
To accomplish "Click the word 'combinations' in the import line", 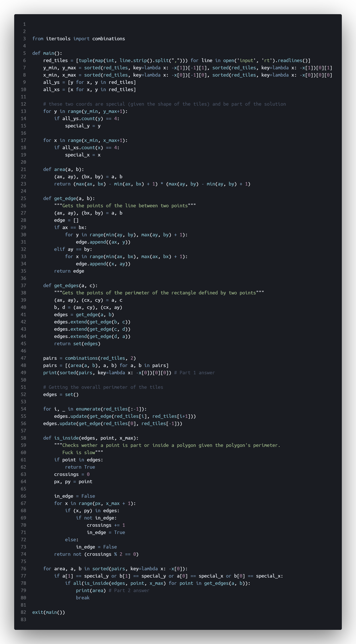I will pyautogui.click(x=108, y=38).
